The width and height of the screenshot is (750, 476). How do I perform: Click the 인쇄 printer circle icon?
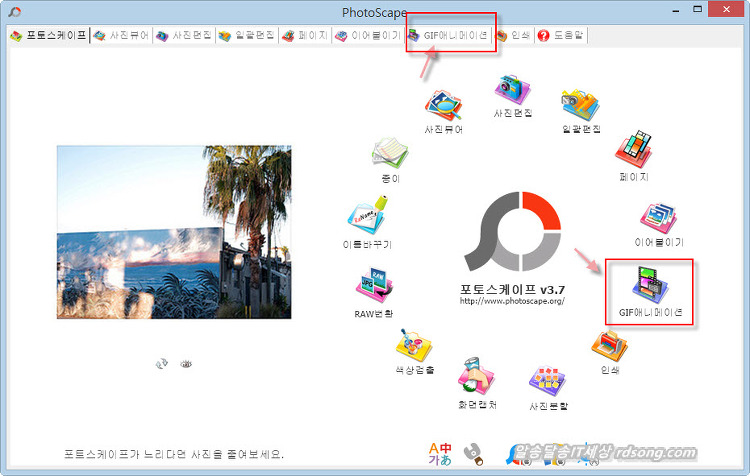click(610, 346)
